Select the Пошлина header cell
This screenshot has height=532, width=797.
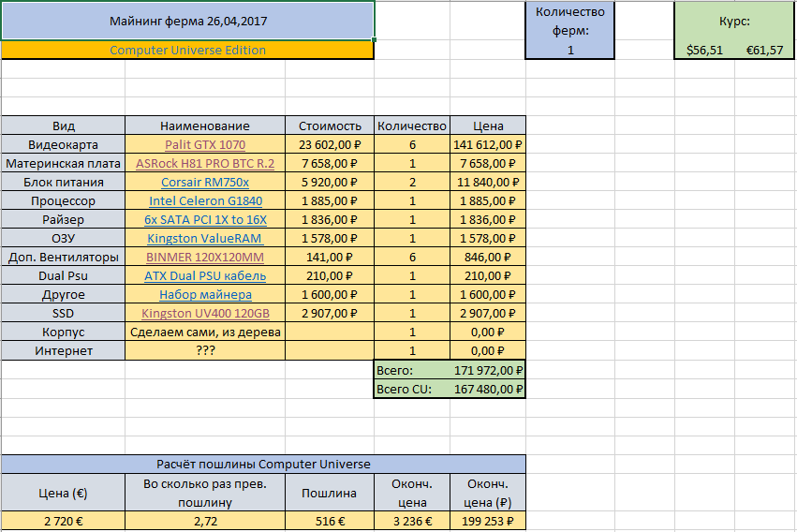coord(330,493)
